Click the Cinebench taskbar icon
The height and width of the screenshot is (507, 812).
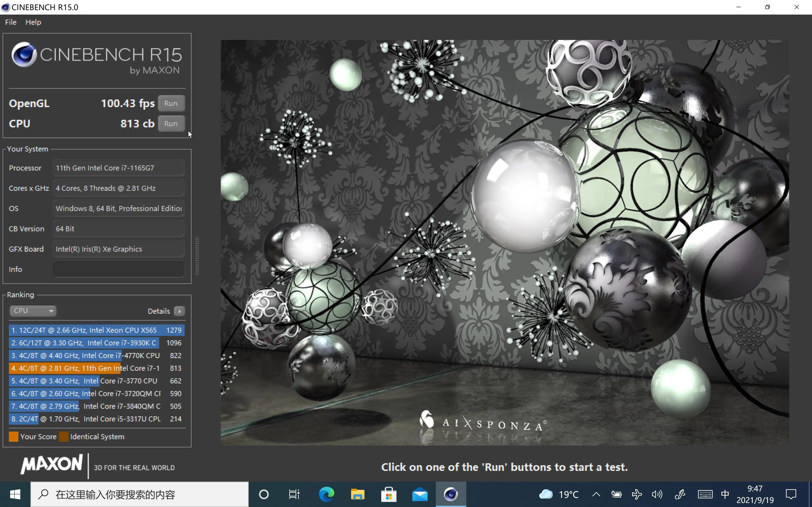pyautogui.click(x=451, y=494)
